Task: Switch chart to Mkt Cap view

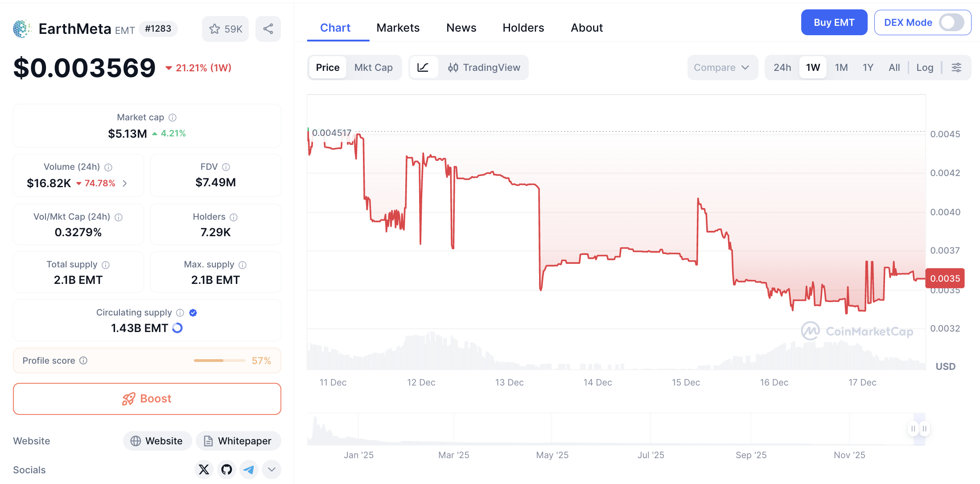Action: click(373, 67)
